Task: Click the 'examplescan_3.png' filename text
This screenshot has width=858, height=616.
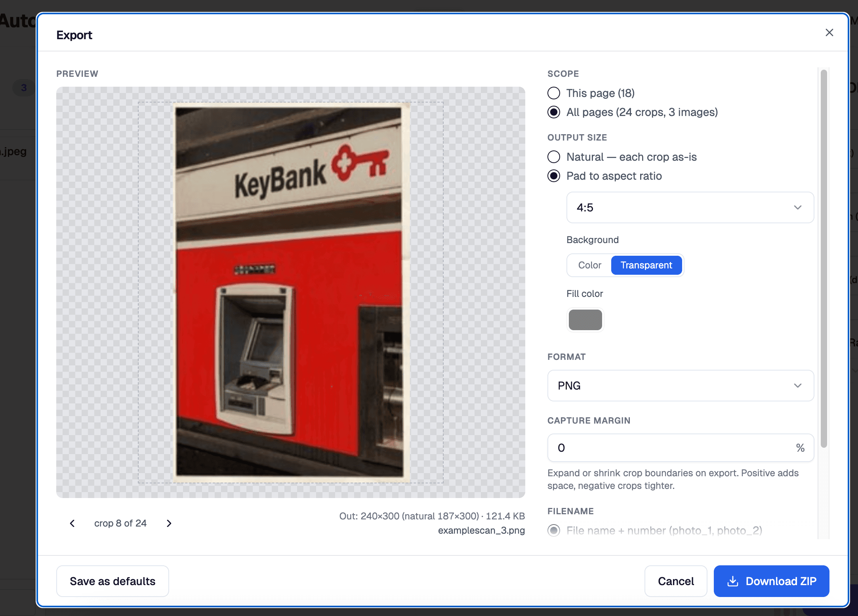Action: (x=481, y=530)
